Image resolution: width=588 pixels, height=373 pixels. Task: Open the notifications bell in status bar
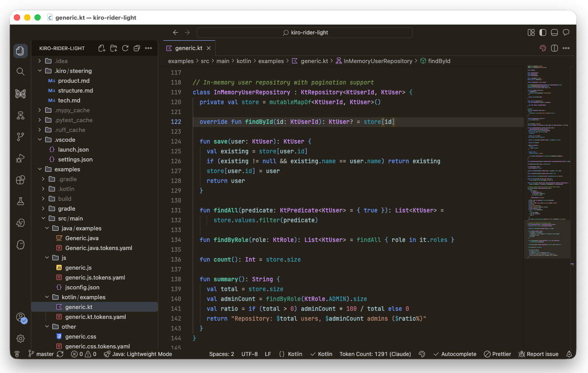[569, 354]
